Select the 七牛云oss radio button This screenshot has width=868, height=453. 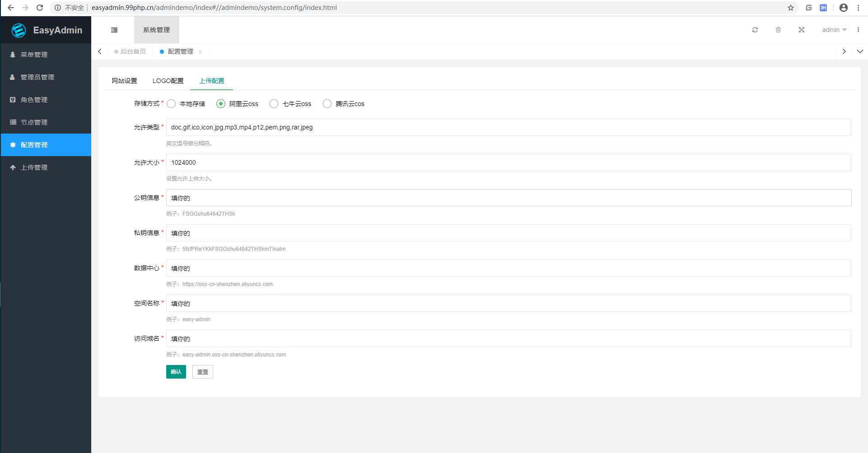(x=274, y=104)
